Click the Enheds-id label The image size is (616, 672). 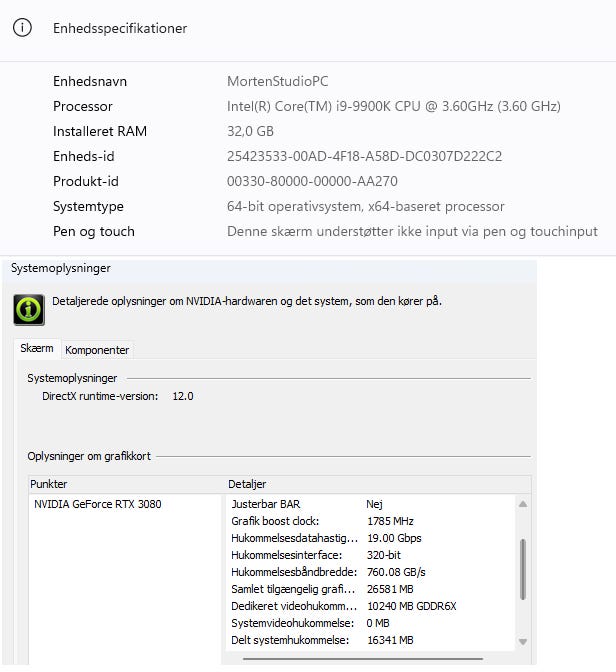[x=84, y=156]
